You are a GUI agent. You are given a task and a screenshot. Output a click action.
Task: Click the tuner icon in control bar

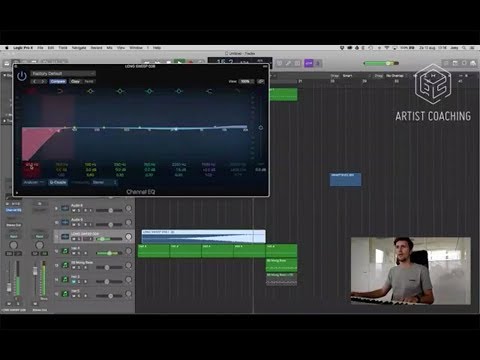click(x=279, y=63)
